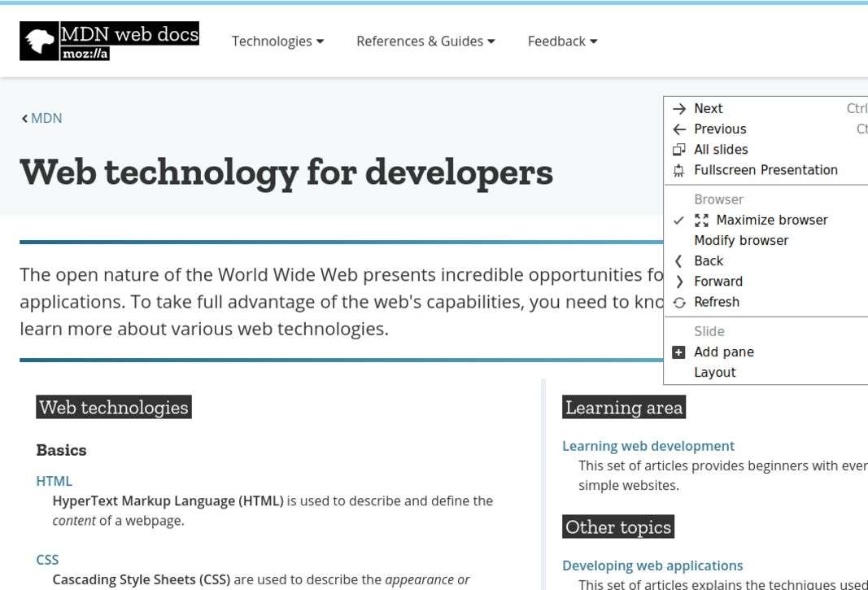Choose Layout in the context menu

point(714,373)
